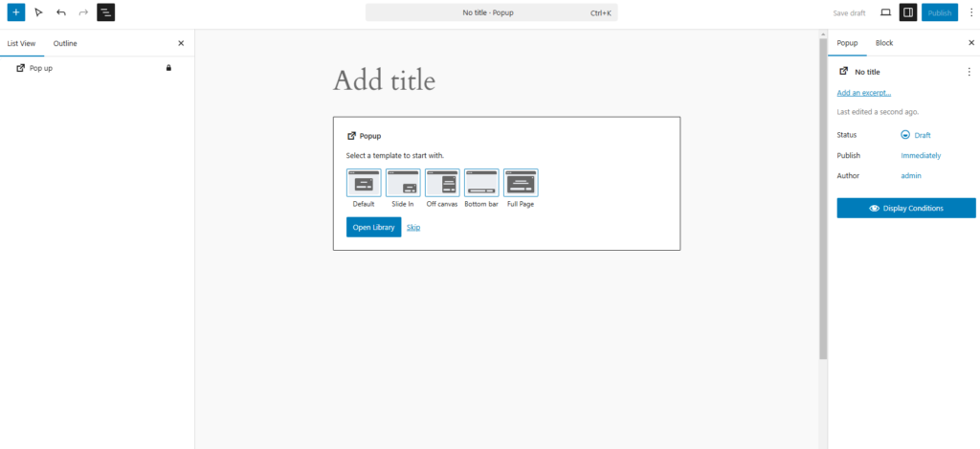Click the Select a template to start with text
This screenshot has height=449, width=980.
pyautogui.click(x=395, y=155)
